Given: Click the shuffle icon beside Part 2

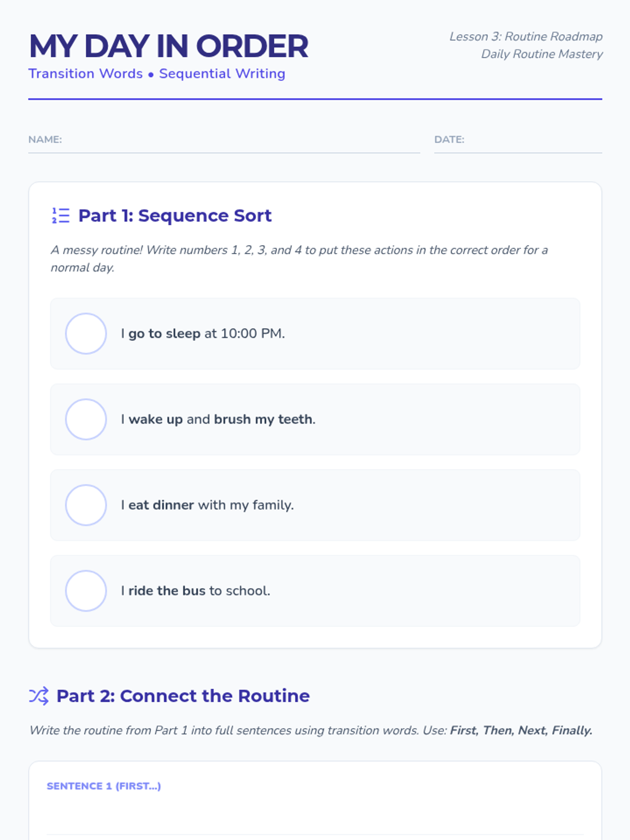Looking at the screenshot, I should coord(39,696).
